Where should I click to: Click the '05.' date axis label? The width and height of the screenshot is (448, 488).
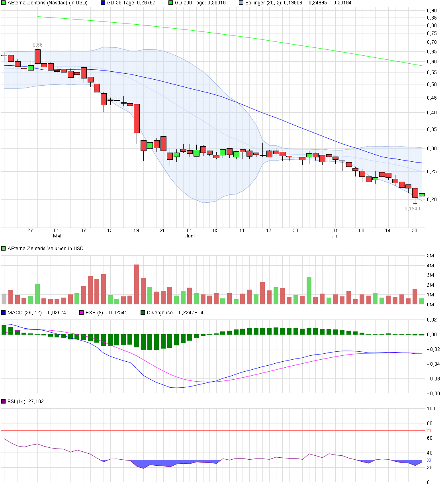[x=216, y=231]
